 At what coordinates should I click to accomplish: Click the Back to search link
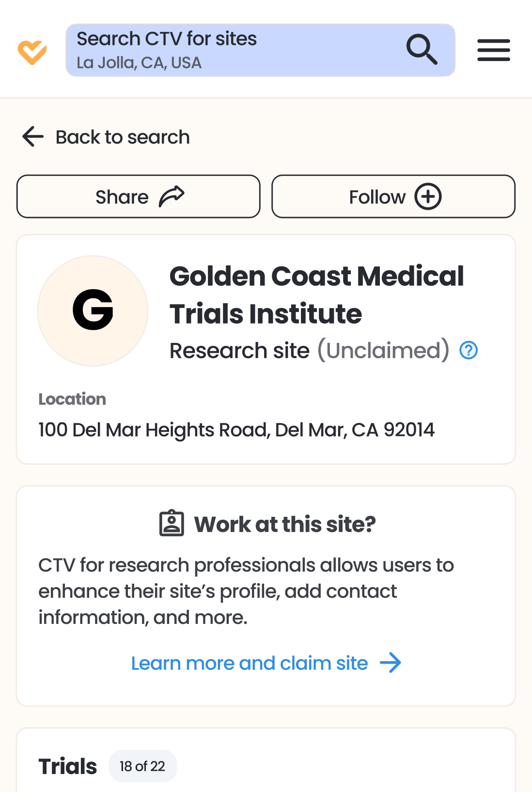coord(123,137)
